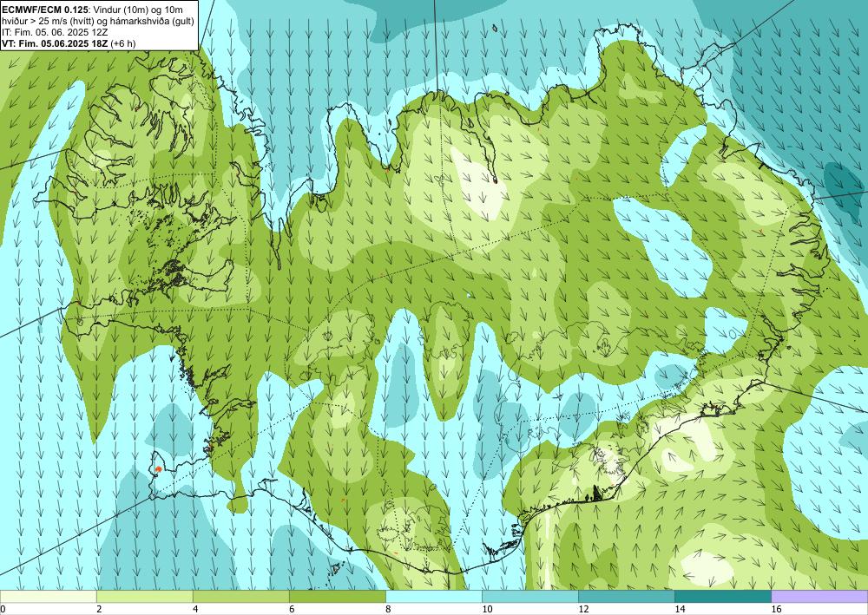This screenshot has width=868, height=615.
Task: Click the legend scale label "10"
Action: coord(486,609)
